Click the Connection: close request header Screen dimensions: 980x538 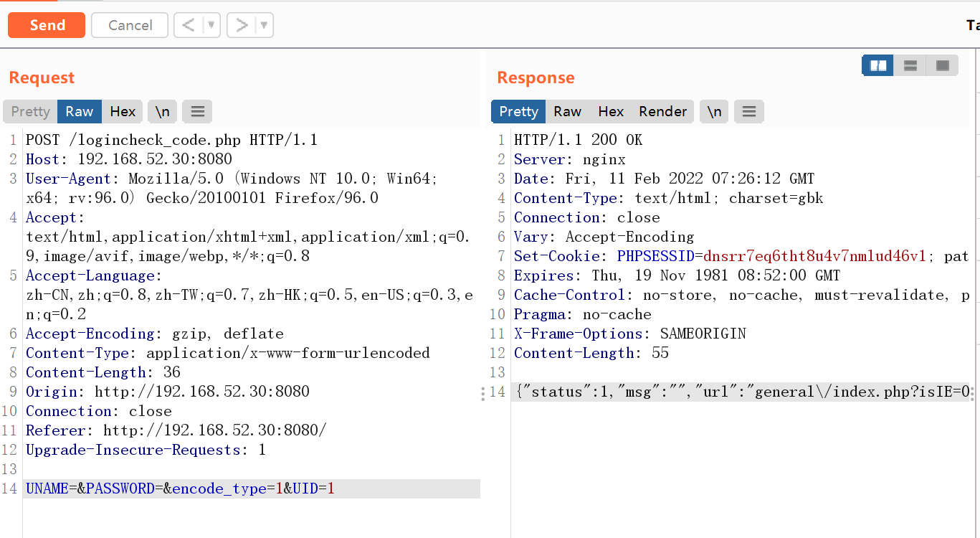click(x=99, y=411)
